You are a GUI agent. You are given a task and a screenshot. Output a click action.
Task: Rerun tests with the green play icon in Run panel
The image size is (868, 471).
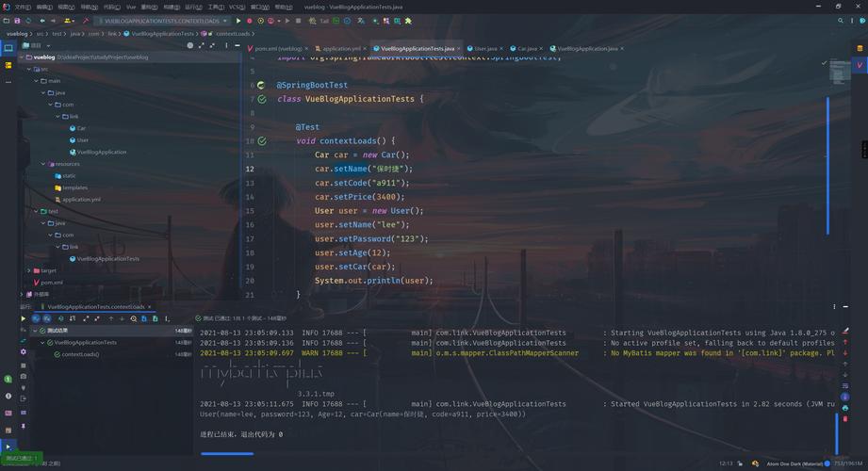click(x=23, y=318)
